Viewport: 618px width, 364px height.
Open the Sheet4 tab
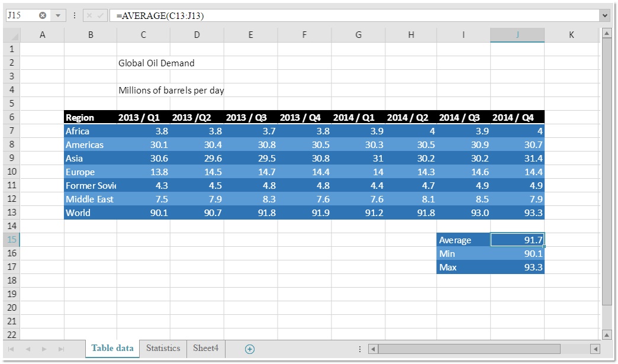(x=205, y=349)
